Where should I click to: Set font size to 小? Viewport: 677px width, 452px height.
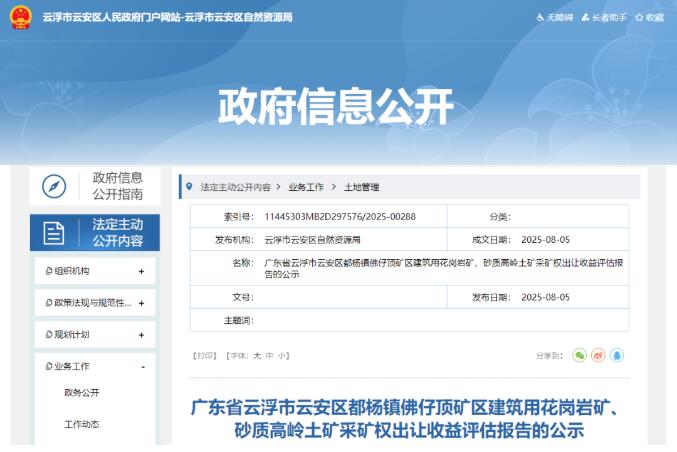(283, 355)
